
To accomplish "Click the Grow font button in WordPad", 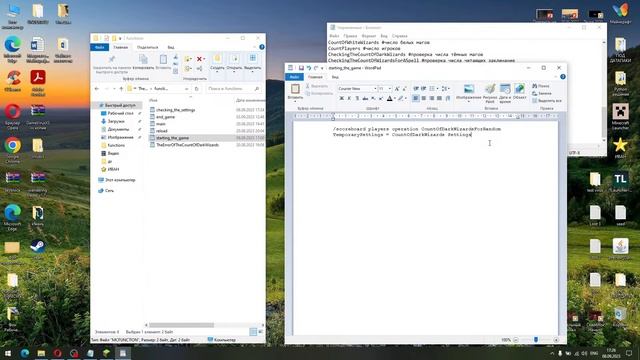I will tap(397, 89).
